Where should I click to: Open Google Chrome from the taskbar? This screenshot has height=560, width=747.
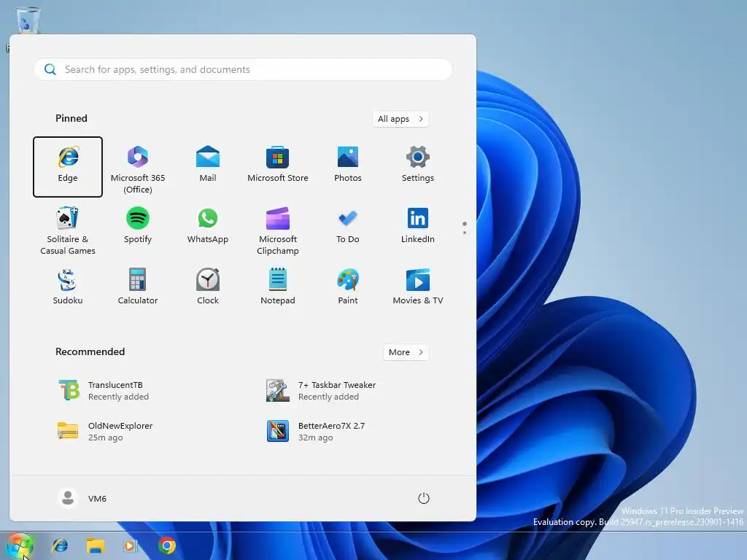coord(167,545)
